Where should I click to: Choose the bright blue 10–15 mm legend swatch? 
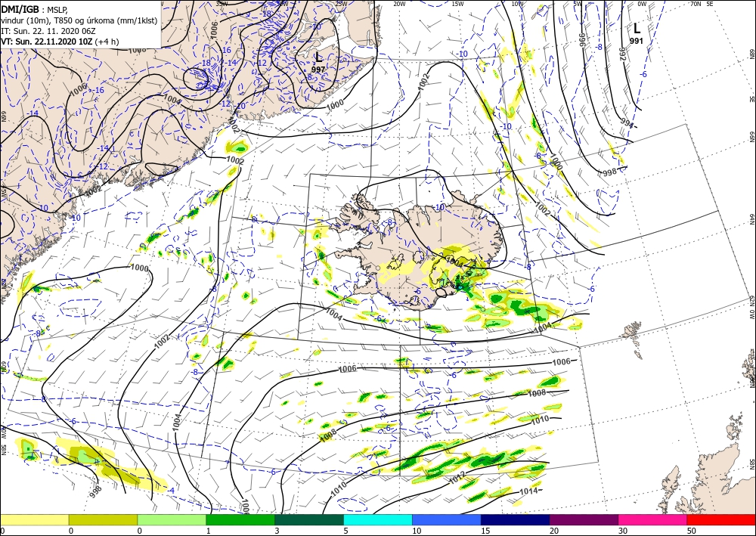(x=447, y=519)
